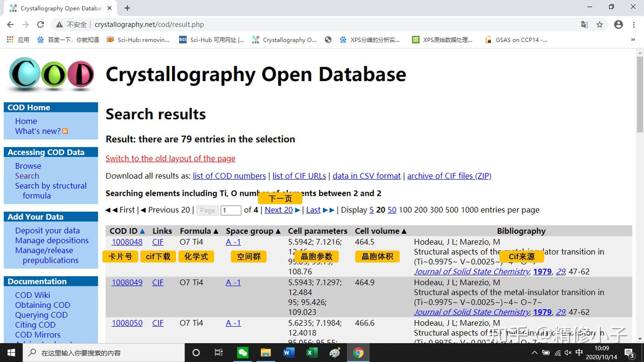Open the Crystallography Open Database tab
The width and height of the screenshot is (644, 362).
pos(61,8)
